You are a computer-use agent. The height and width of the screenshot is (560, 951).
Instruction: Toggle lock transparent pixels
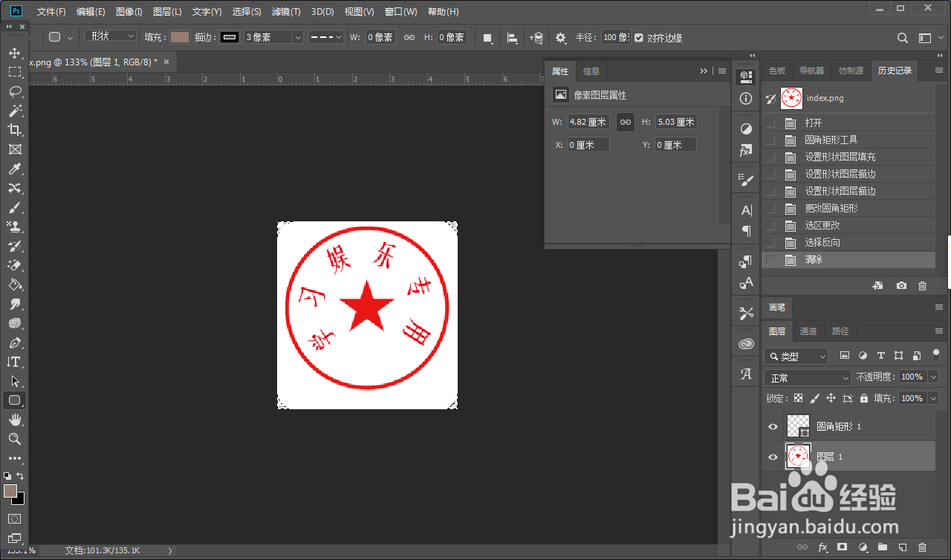798,398
